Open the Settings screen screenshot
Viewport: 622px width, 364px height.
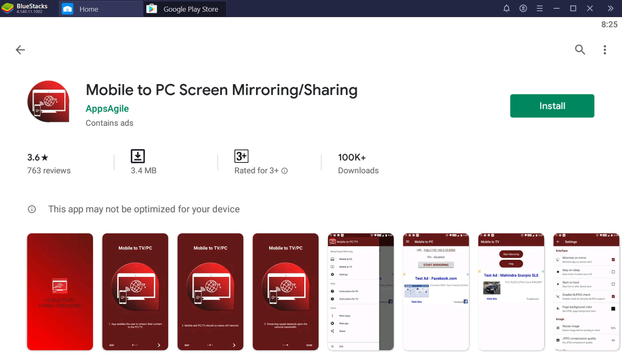586,292
